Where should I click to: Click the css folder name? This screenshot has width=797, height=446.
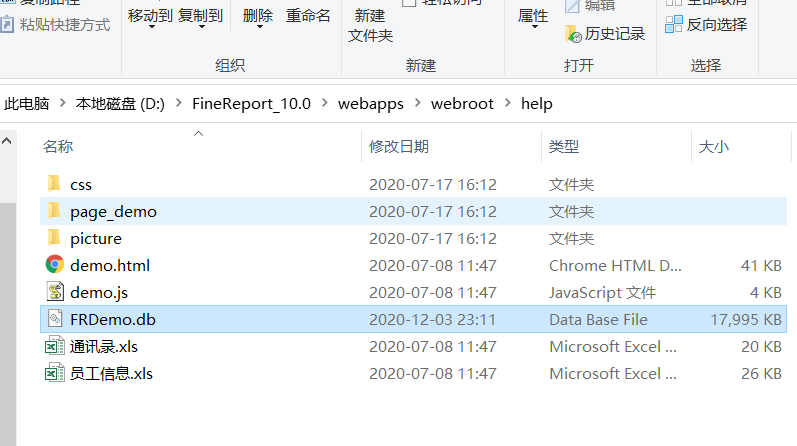[x=81, y=185]
